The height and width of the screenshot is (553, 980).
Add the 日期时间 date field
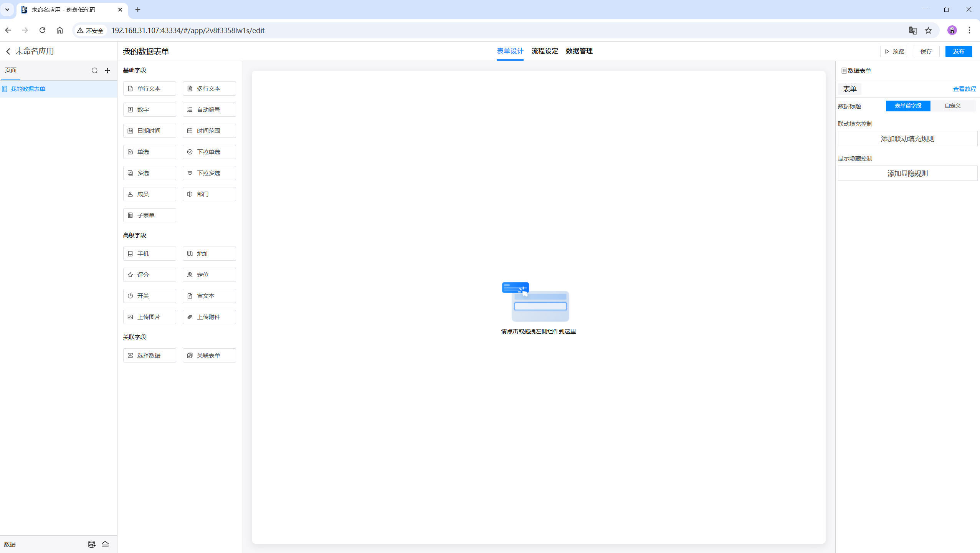149,131
